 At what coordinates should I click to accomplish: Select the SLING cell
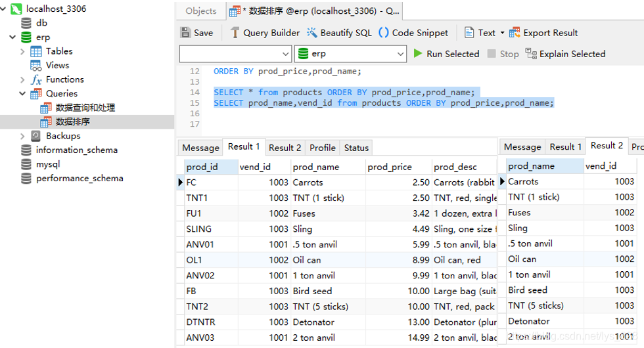(x=211, y=229)
